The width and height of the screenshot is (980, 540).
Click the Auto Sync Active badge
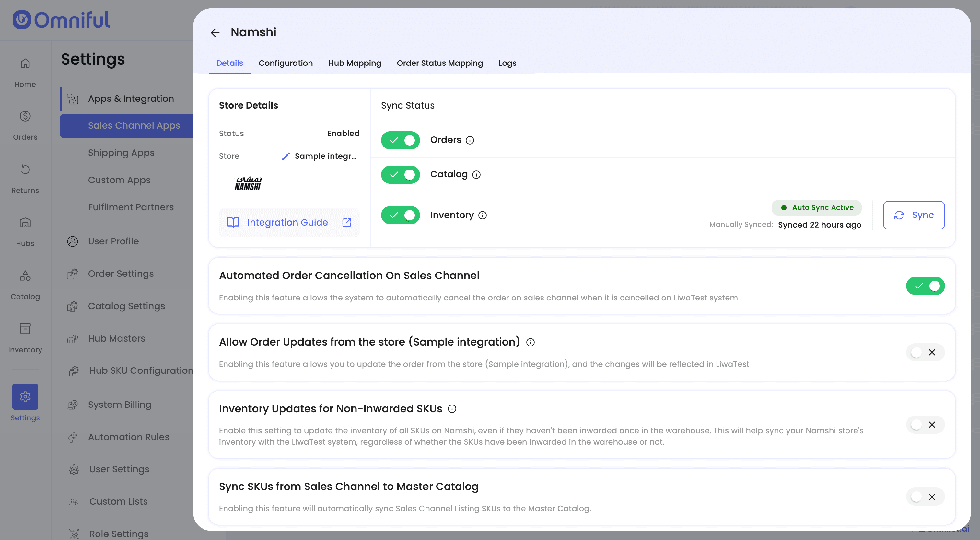pyautogui.click(x=816, y=208)
